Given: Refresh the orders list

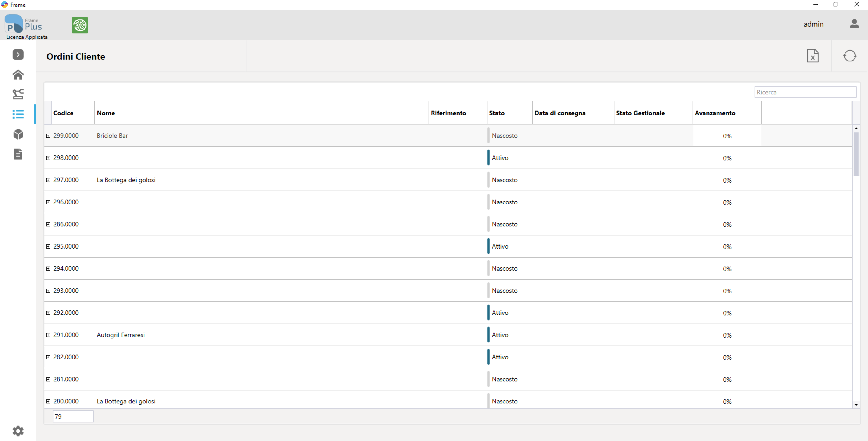Looking at the screenshot, I should coord(849,56).
